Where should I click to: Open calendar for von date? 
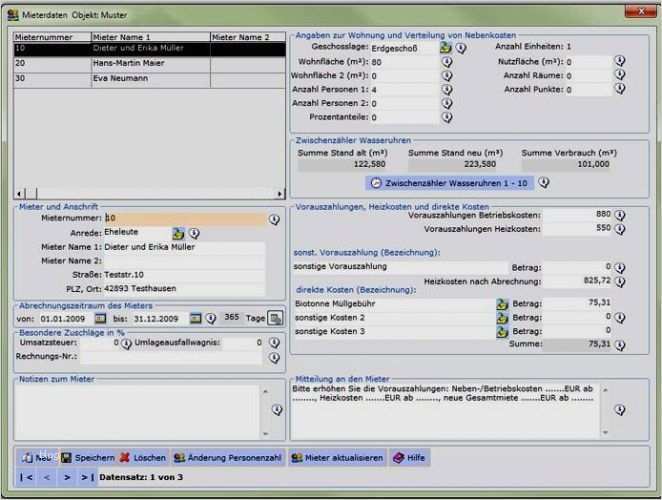point(100,318)
